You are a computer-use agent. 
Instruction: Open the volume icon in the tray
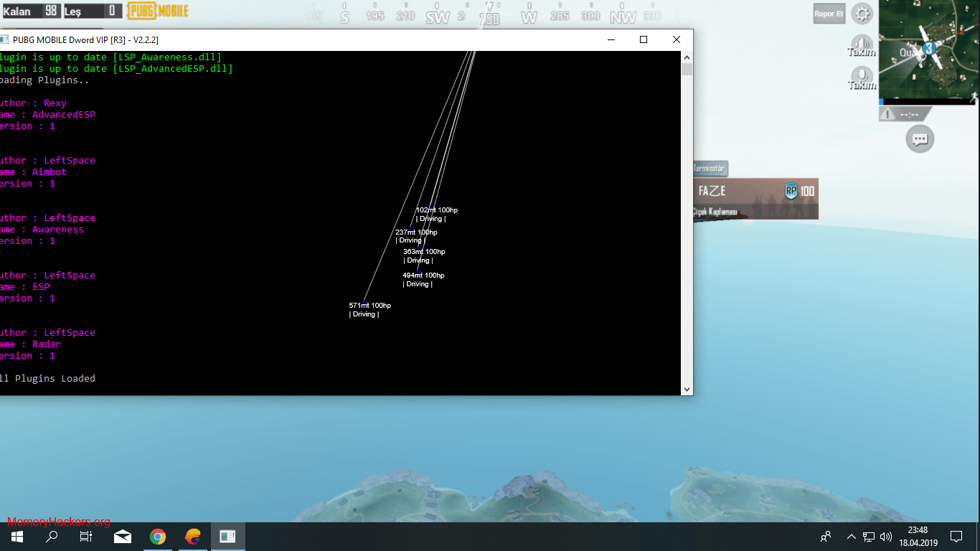coord(886,537)
